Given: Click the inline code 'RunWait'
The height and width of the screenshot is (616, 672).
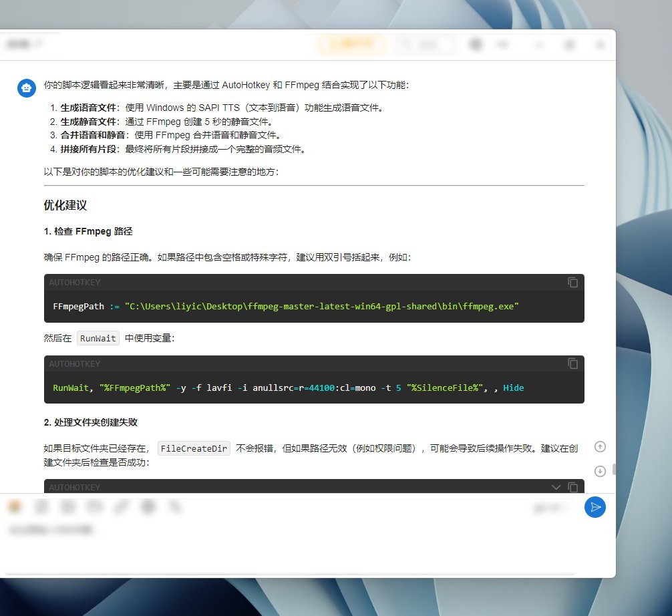Looking at the screenshot, I should click(98, 338).
